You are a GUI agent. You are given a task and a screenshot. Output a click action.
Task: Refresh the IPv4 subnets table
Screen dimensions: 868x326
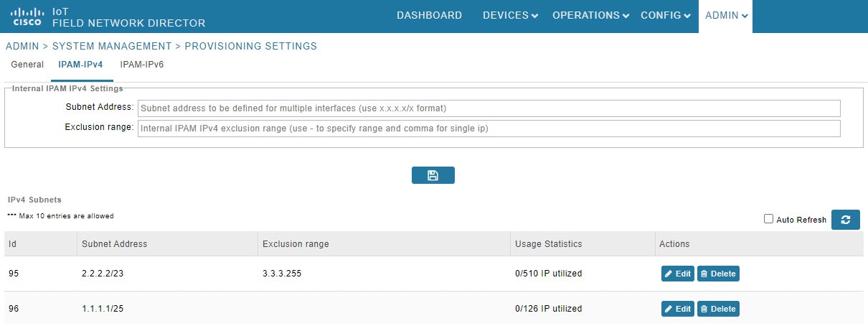(x=845, y=220)
